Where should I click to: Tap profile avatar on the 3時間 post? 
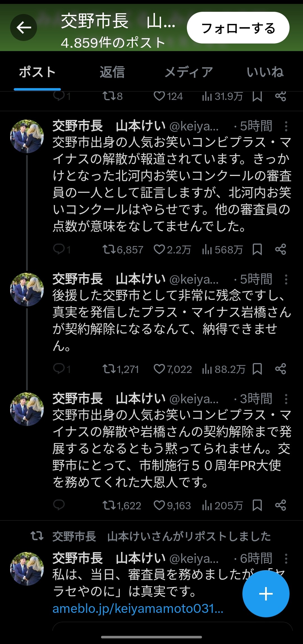tap(27, 409)
